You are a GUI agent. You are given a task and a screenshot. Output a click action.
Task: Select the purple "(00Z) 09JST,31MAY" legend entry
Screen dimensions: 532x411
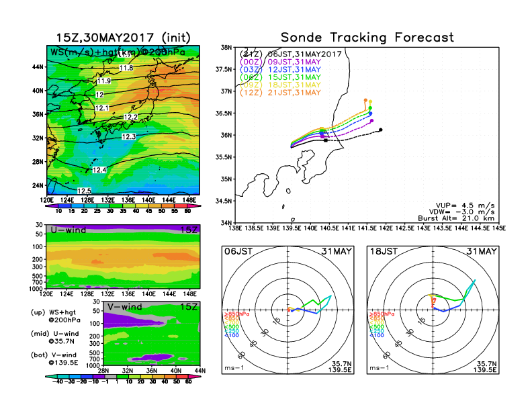click(280, 62)
